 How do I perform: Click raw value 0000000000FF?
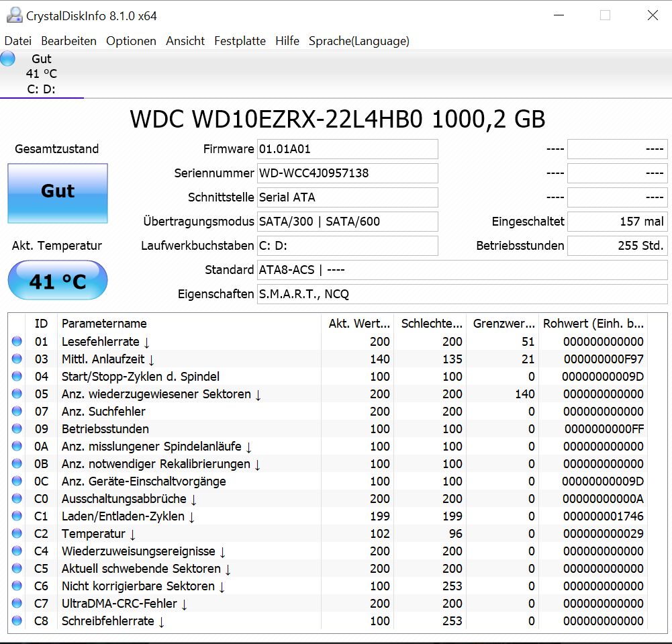coord(604,429)
